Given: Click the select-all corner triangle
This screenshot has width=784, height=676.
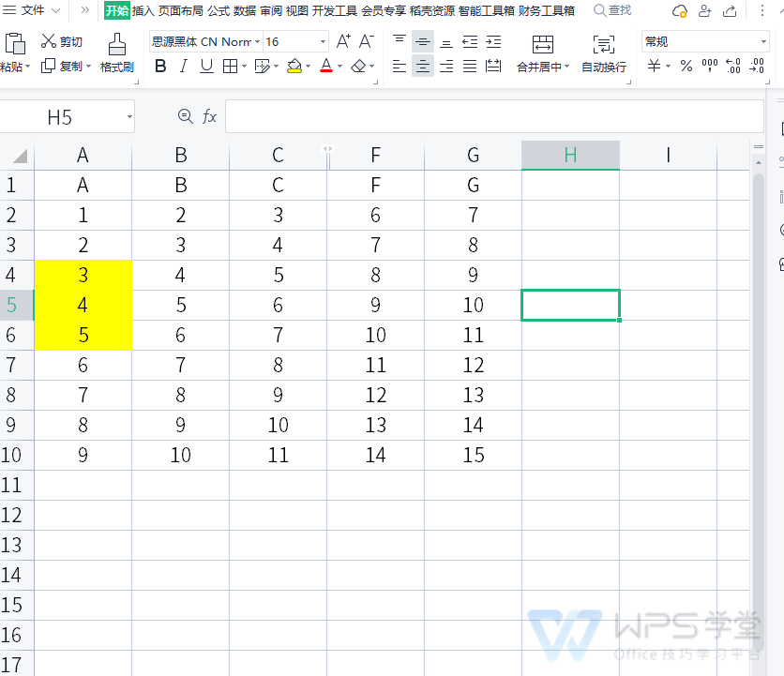Looking at the screenshot, I should 20,157.
